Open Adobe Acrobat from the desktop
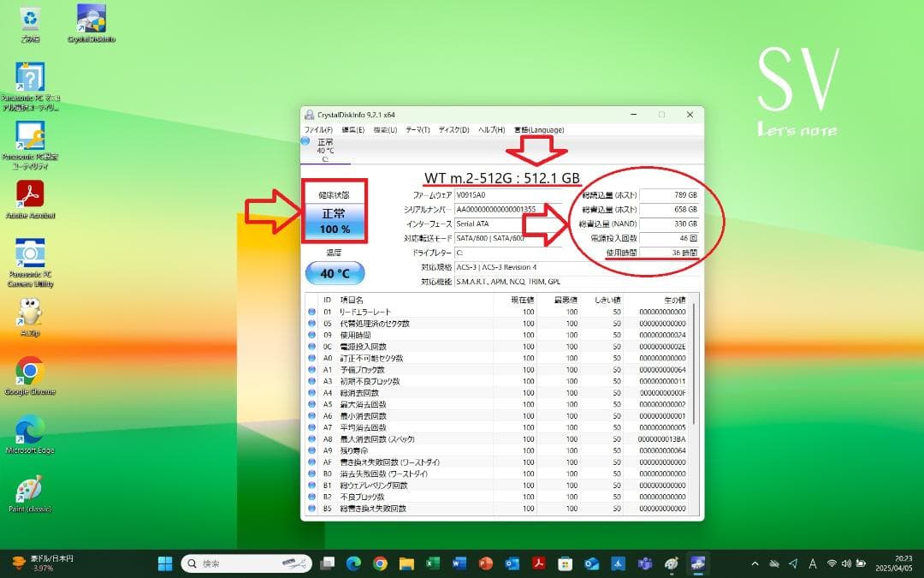924x578 pixels. 31,195
